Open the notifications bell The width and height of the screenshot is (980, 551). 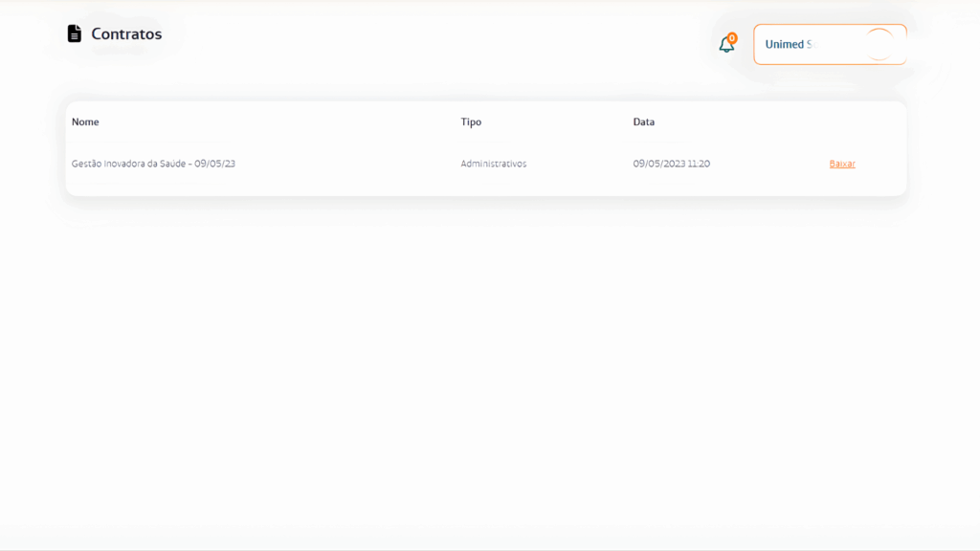tap(726, 45)
